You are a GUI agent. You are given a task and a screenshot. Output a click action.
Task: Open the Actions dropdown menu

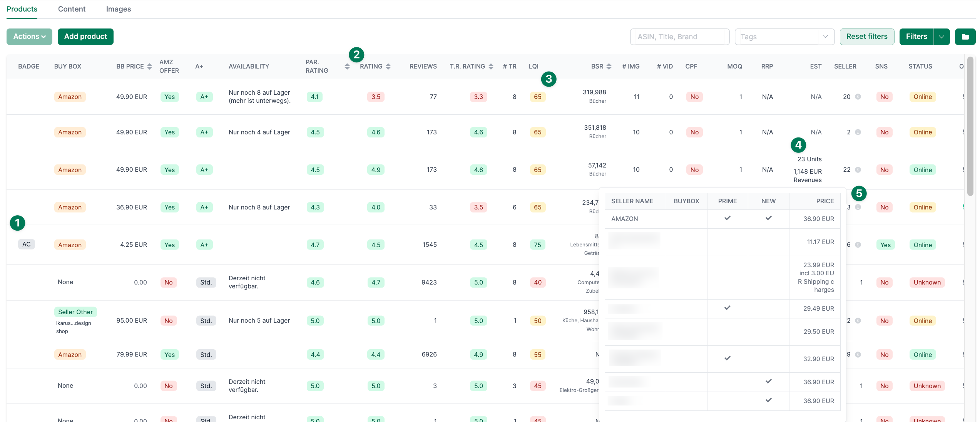[x=29, y=37]
